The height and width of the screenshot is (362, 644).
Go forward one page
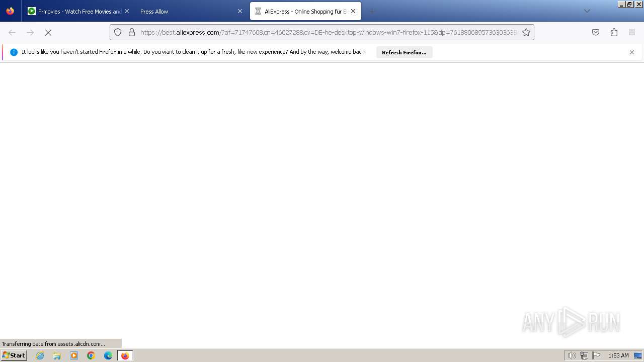coord(30,32)
